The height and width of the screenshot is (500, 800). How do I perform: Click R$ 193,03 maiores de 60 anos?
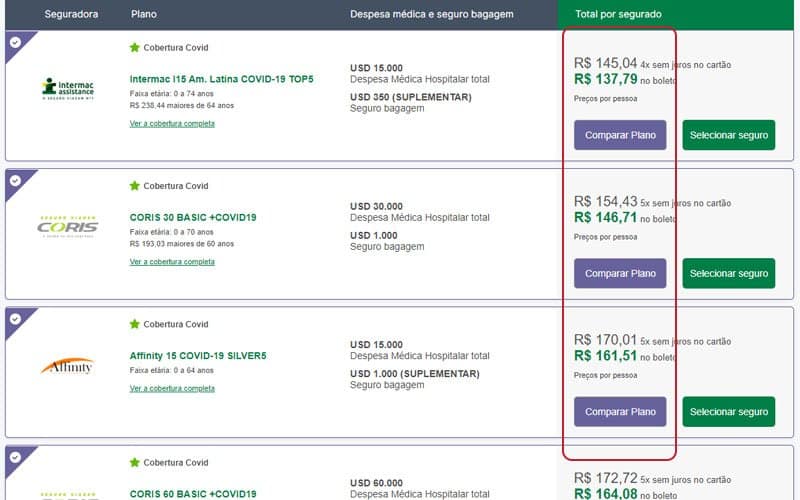[182, 244]
